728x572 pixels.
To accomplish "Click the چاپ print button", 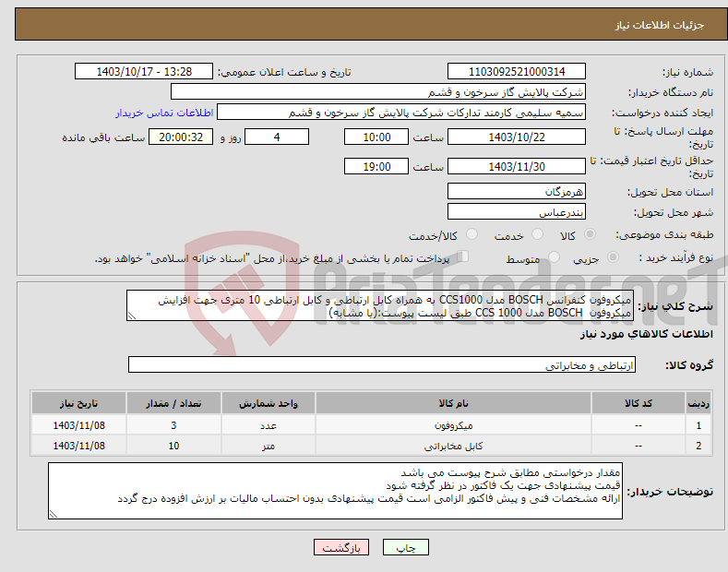I will coord(406,547).
